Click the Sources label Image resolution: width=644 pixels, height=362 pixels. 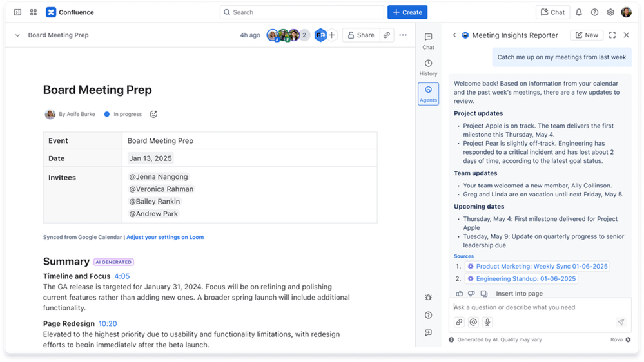463,256
